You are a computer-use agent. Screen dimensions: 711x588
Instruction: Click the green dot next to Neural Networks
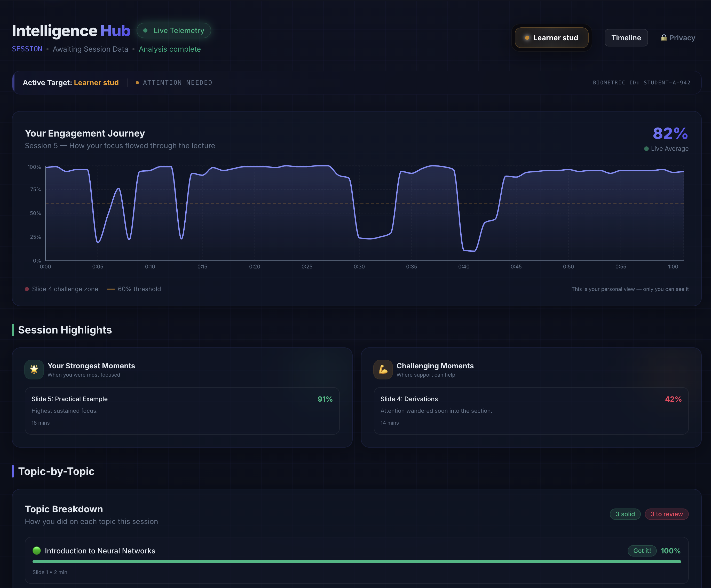37,550
